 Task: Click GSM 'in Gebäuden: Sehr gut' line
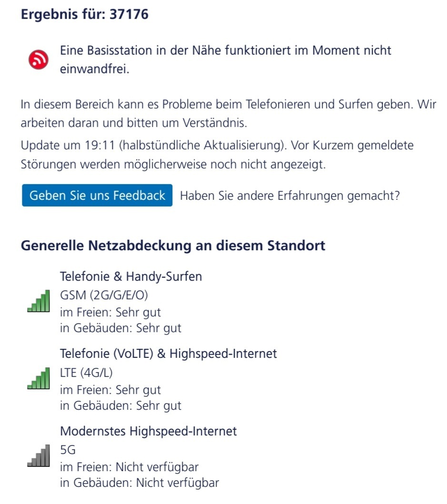[120, 328]
